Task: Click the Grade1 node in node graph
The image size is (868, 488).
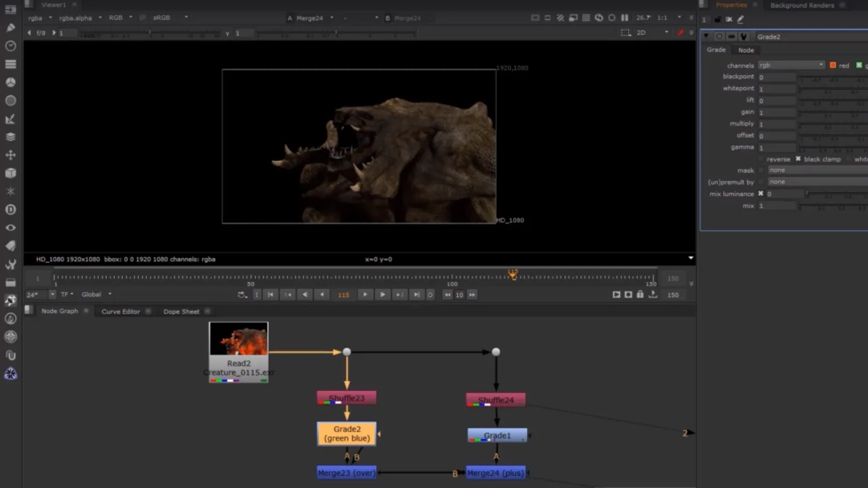Action: (x=496, y=435)
